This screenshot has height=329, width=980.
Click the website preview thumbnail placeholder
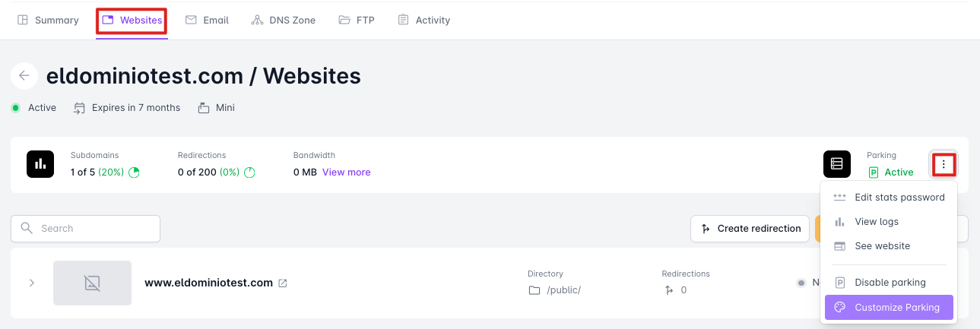click(92, 283)
